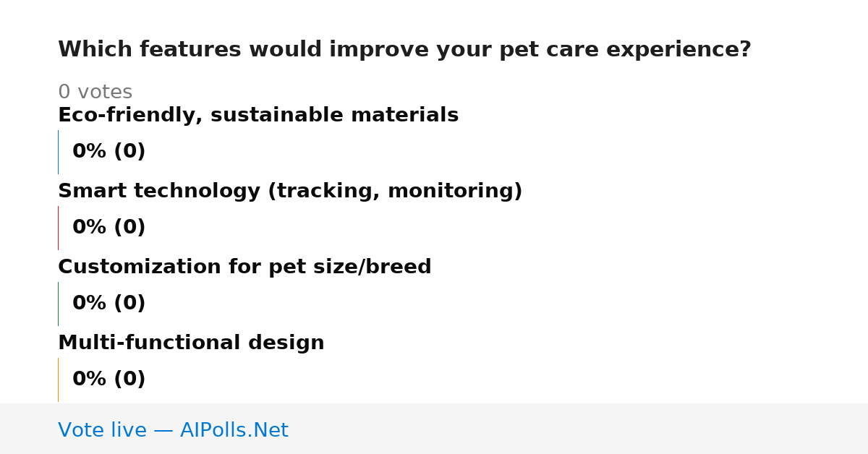Choose Smart technology (tracking, monitoring) option
The width and height of the screenshot is (868, 454).
(x=290, y=191)
